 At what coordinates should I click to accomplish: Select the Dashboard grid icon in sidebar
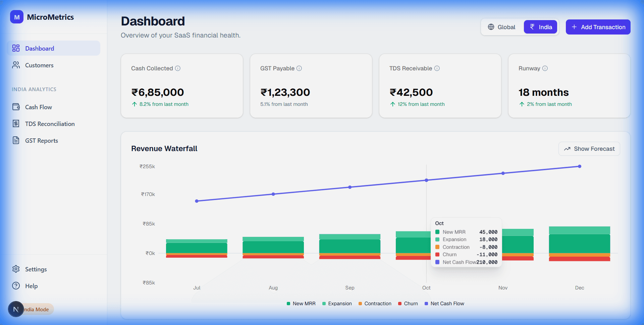coord(16,48)
